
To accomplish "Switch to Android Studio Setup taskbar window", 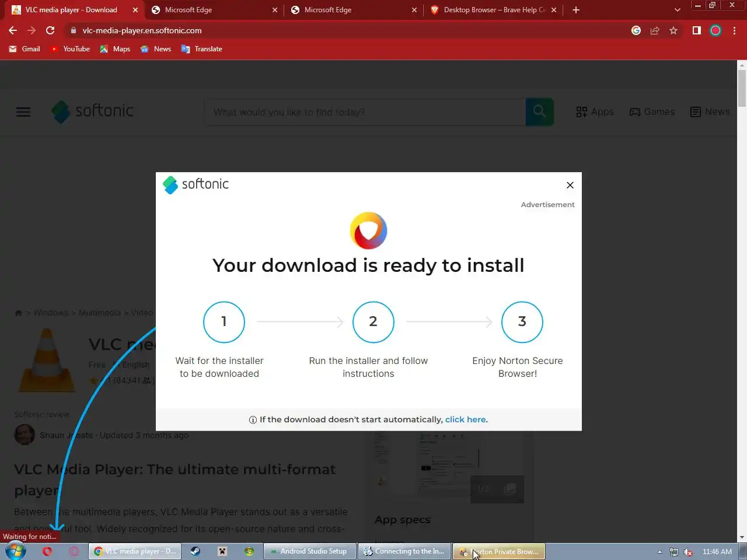I will (310, 551).
